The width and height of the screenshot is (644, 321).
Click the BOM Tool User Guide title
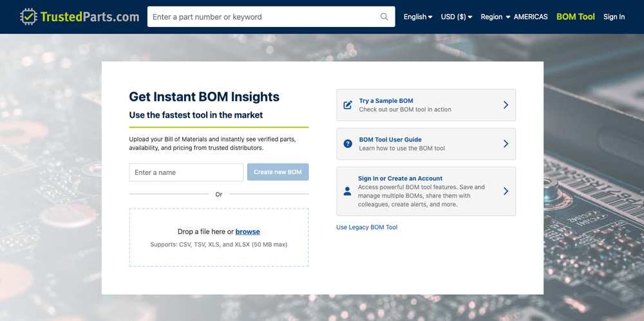point(390,140)
